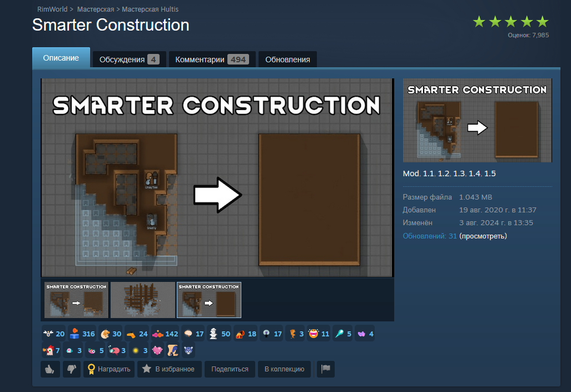Click the sidebar Smarter Construction preview image
This screenshot has height=392, width=571.
pos(478,120)
